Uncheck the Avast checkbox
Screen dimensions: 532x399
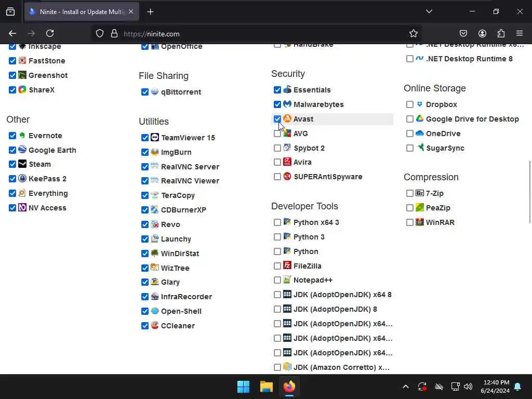tap(277, 119)
